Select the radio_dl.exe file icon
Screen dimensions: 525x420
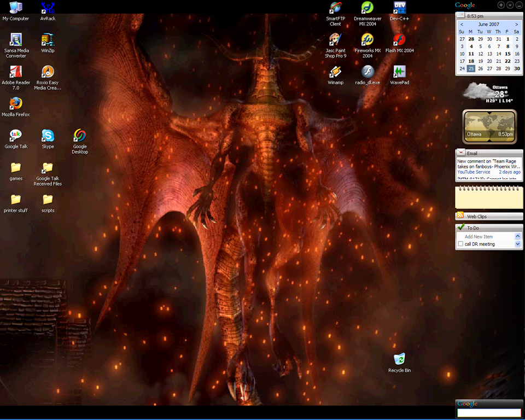(x=367, y=75)
